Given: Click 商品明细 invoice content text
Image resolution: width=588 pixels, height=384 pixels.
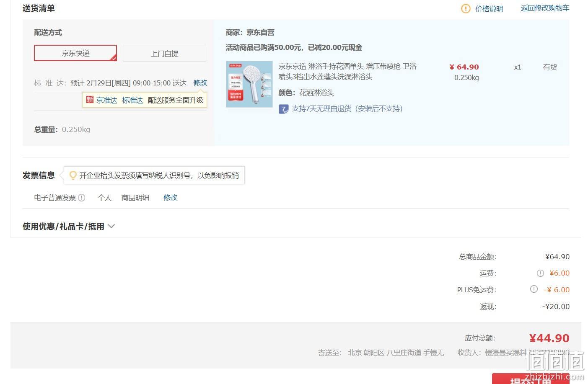Looking at the screenshot, I should (x=135, y=198).
